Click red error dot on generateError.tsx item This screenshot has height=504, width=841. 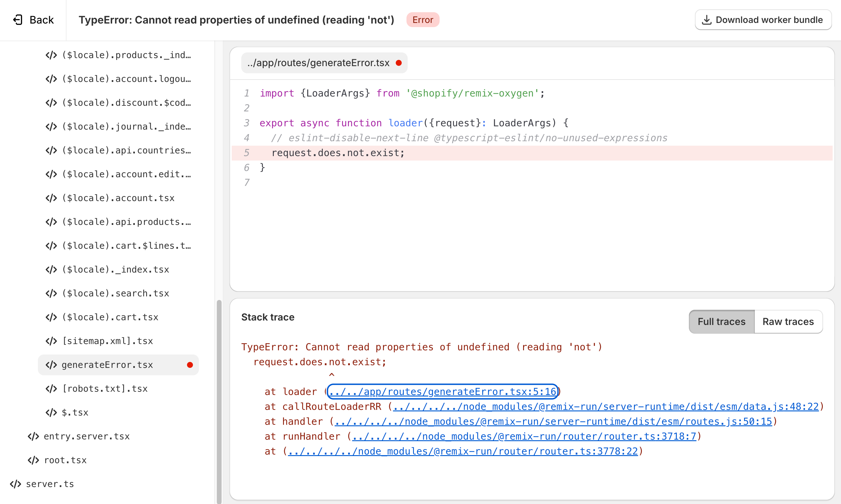coord(190,365)
